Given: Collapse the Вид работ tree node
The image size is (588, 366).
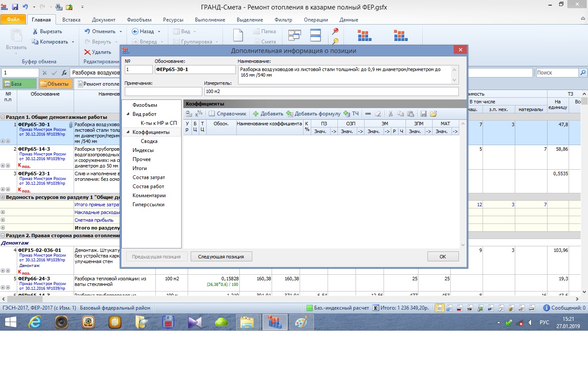Looking at the screenshot, I should click(x=128, y=114).
